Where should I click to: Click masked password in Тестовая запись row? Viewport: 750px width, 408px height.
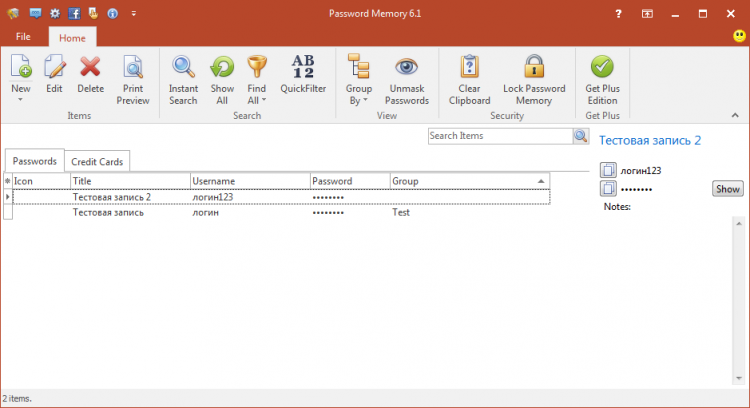tap(328, 213)
